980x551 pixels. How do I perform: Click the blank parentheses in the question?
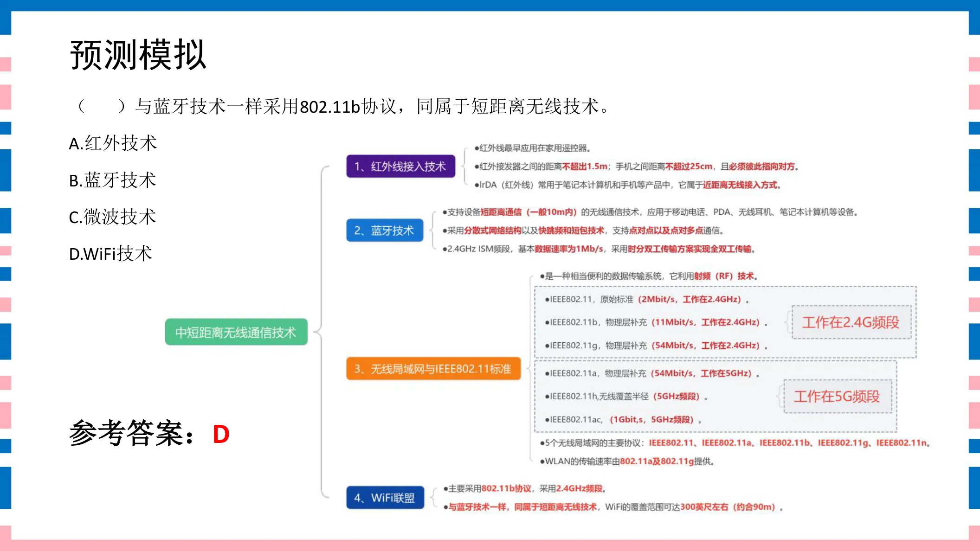[102, 107]
